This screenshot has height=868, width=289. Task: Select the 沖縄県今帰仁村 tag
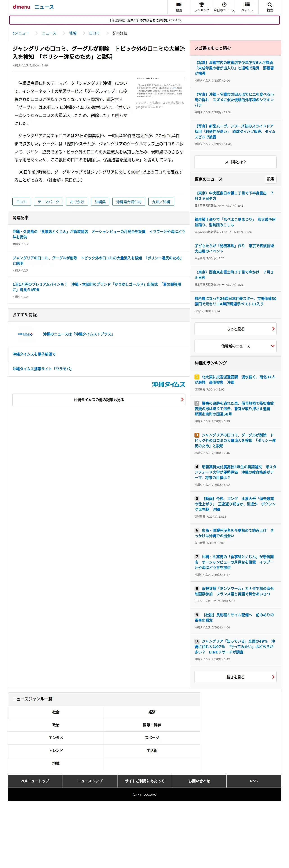pos(129,202)
